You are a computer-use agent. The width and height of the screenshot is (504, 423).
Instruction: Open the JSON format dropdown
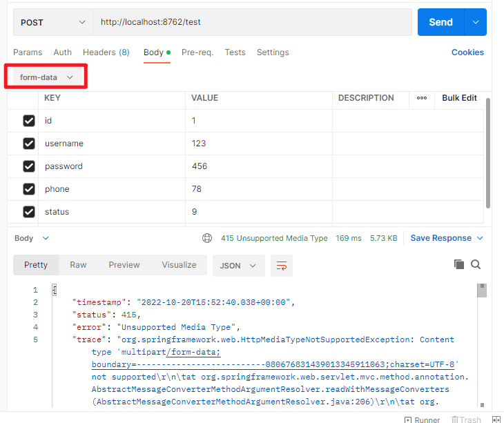(238, 266)
